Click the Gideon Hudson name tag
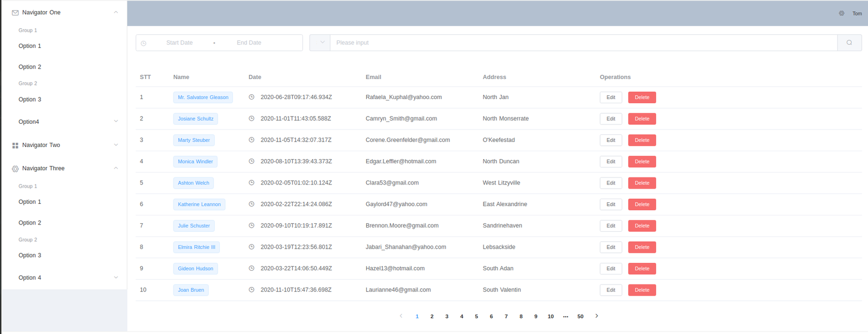868x334 pixels. tap(196, 269)
